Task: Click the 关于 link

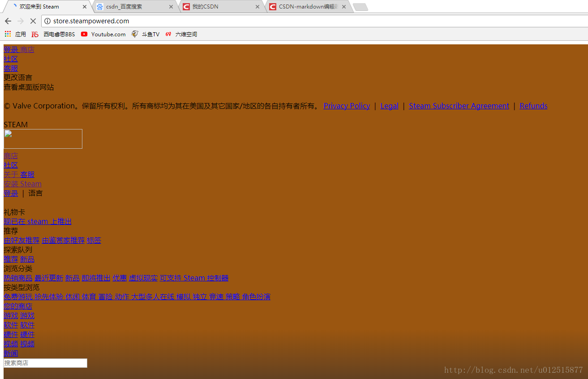Action: (11, 174)
